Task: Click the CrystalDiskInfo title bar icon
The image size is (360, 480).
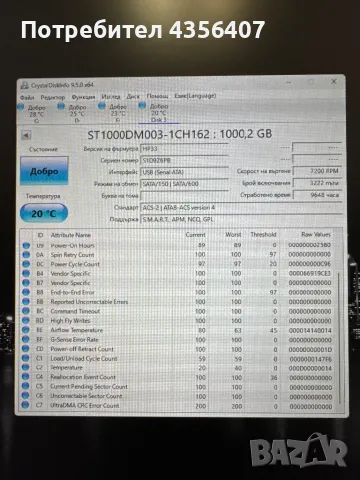Action: click(x=24, y=85)
